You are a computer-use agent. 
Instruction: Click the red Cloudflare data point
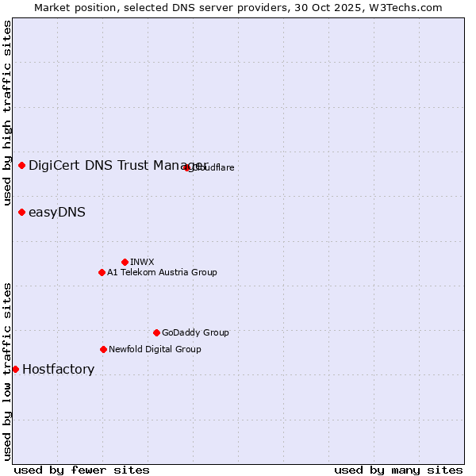[x=187, y=167]
